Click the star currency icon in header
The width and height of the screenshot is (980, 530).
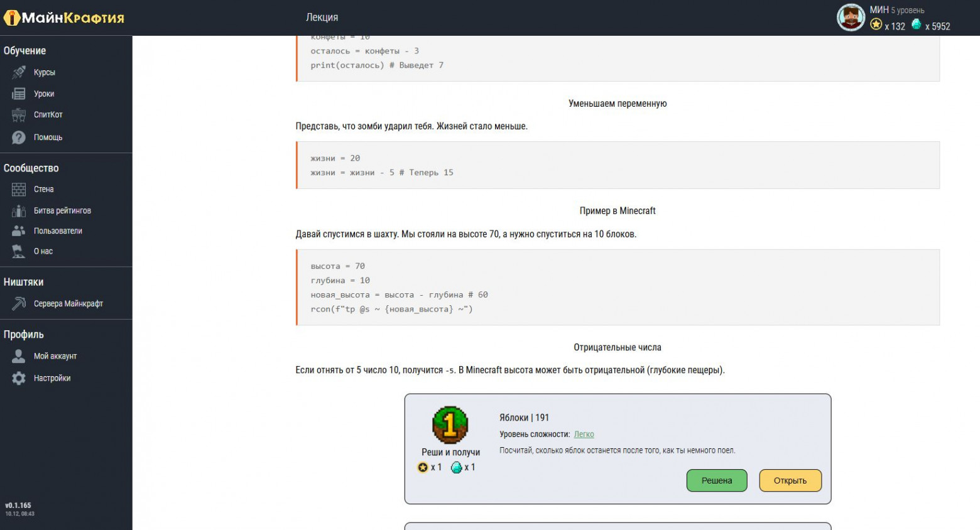point(875,24)
